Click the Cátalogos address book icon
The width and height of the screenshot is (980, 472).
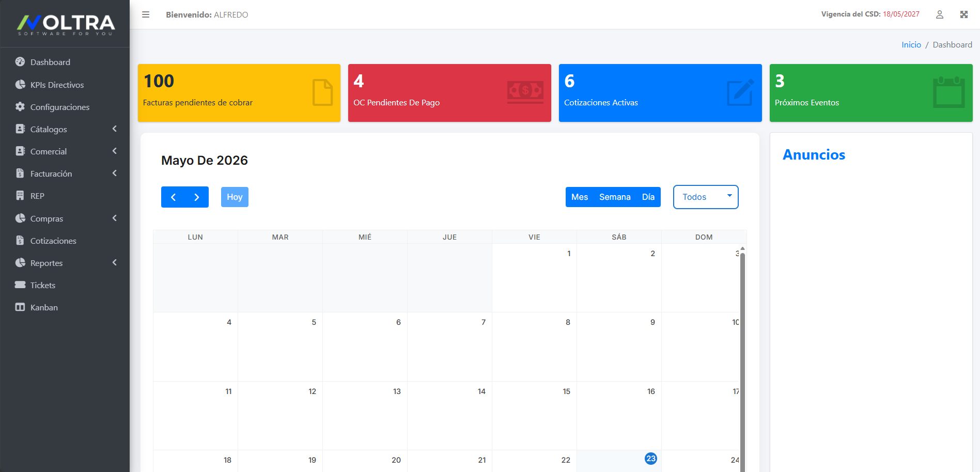20,129
